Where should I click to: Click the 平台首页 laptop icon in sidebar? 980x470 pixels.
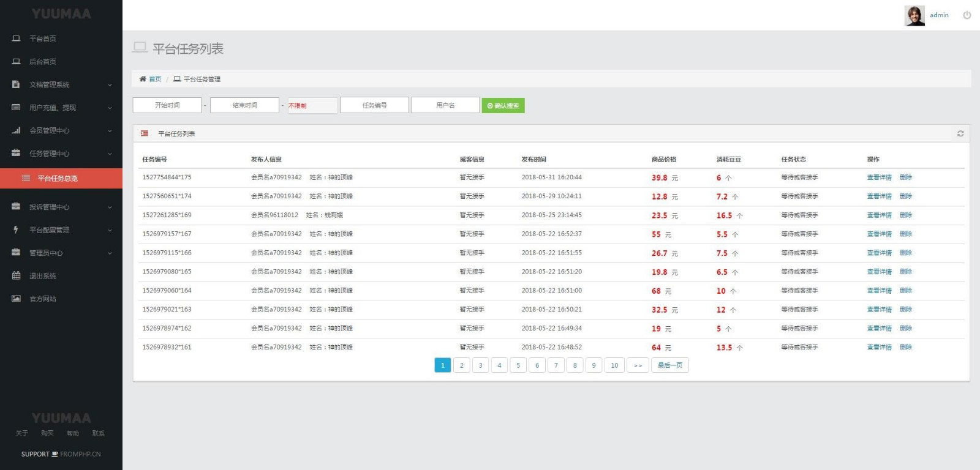coord(16,39)
